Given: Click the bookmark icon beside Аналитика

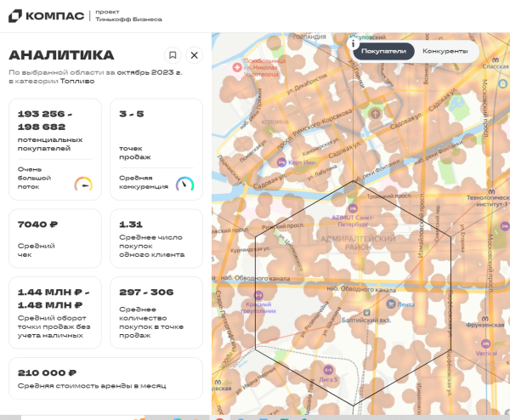Looking at the screenshot, I should pyautogui.click(x=173, y=55).
